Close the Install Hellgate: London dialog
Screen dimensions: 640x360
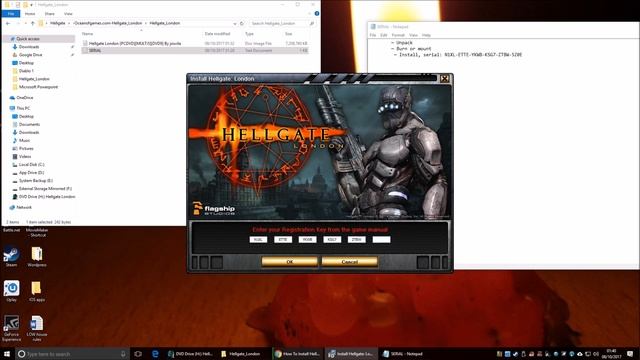pos(444,78)
